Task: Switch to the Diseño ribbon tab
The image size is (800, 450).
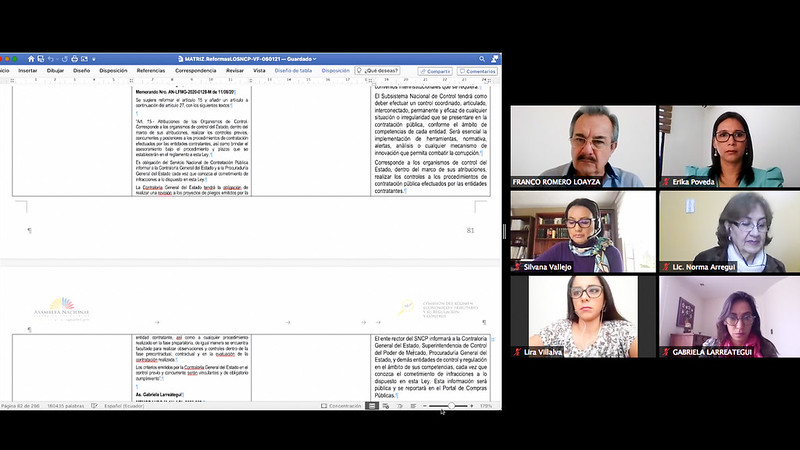Action: 81,71
